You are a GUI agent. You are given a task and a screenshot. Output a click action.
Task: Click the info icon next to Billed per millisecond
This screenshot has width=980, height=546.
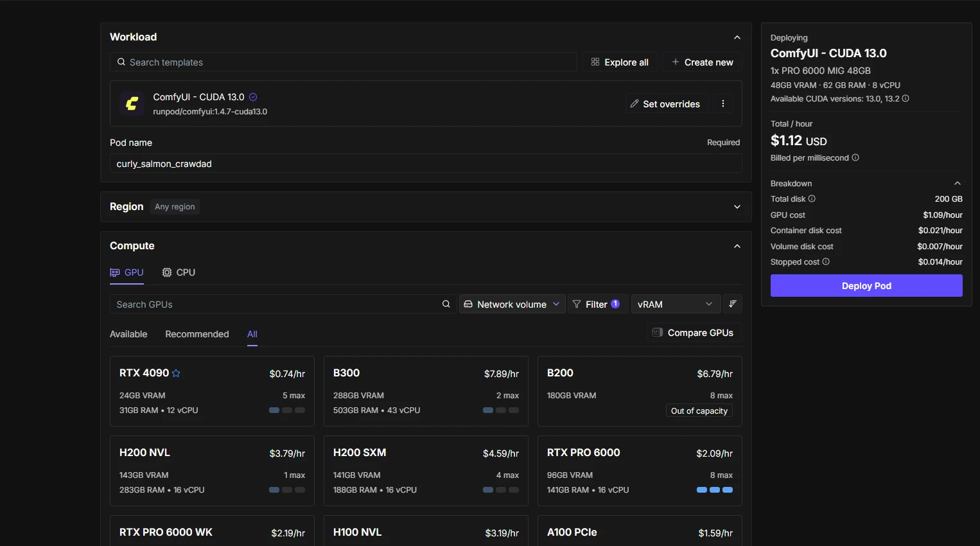[x=855, y=158]
